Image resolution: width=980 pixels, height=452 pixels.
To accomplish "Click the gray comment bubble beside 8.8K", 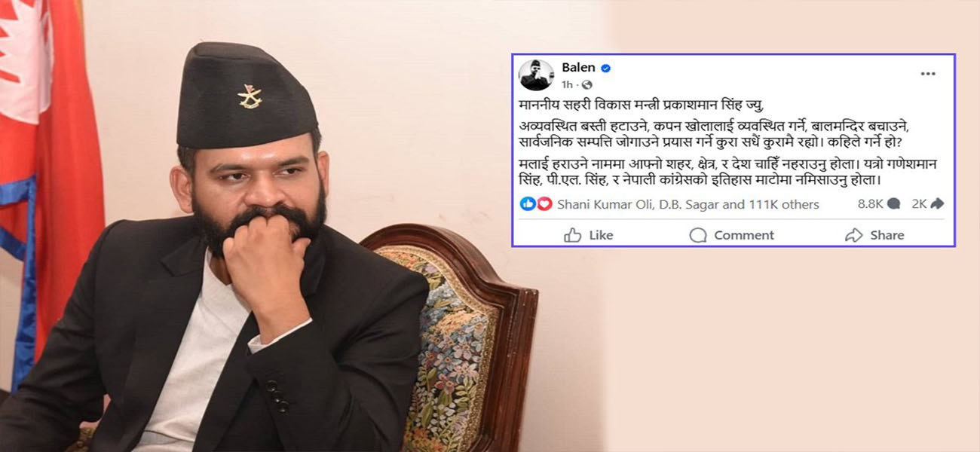I will click(x=894, y=203).
